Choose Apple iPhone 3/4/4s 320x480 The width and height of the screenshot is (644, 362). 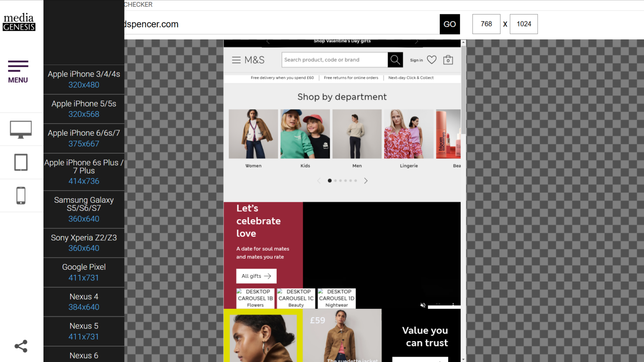84,79
